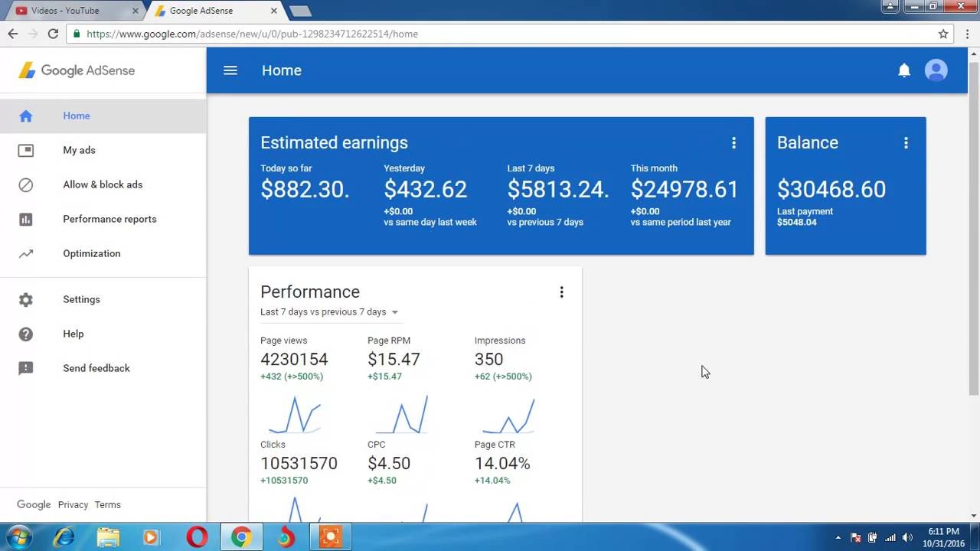Select Home in the sidebar
This screenshot has width=980, height=551.
tap(76, 116)
